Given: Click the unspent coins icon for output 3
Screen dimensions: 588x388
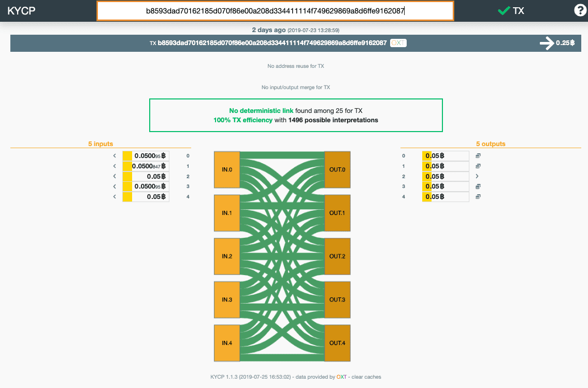Looking at the screenshot, I should (x=478, y=186).
